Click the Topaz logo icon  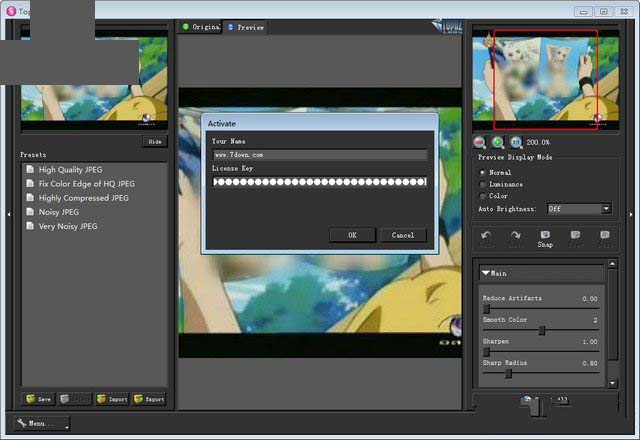tap(447, 27)
